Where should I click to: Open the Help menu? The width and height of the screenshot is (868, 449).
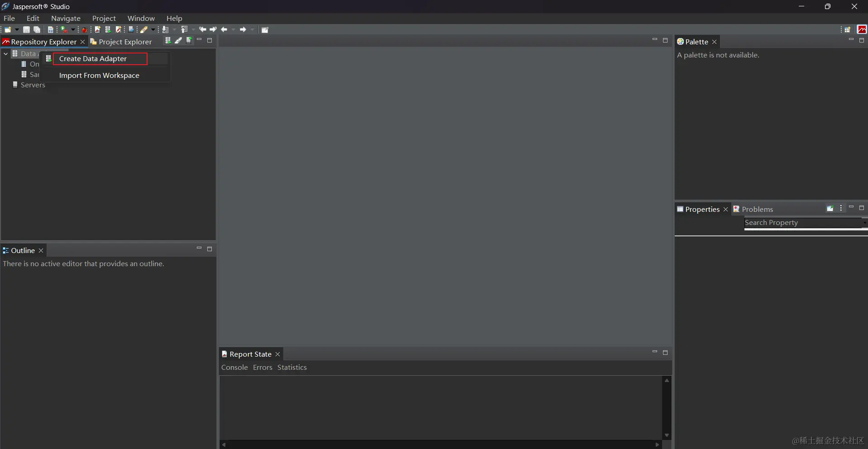[174, 18]
